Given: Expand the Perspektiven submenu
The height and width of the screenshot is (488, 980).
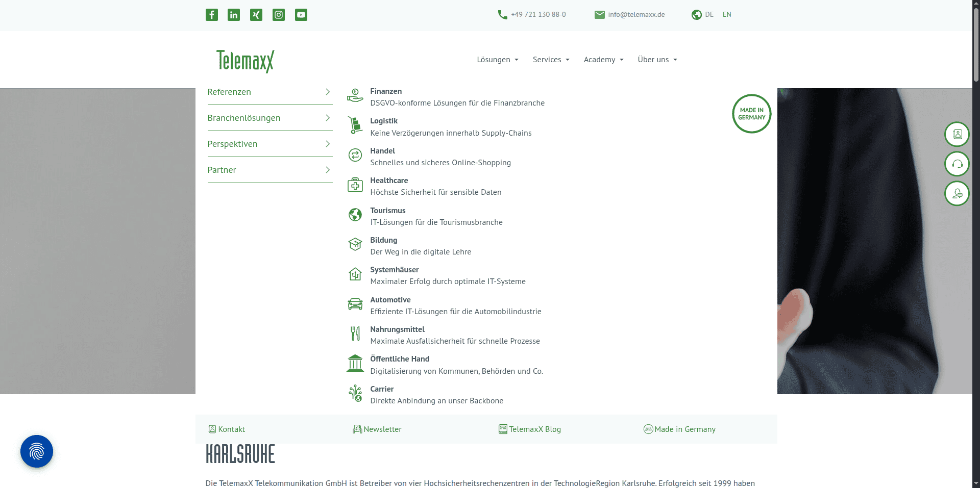Looking at the screenshot, I should click(270, 144).
